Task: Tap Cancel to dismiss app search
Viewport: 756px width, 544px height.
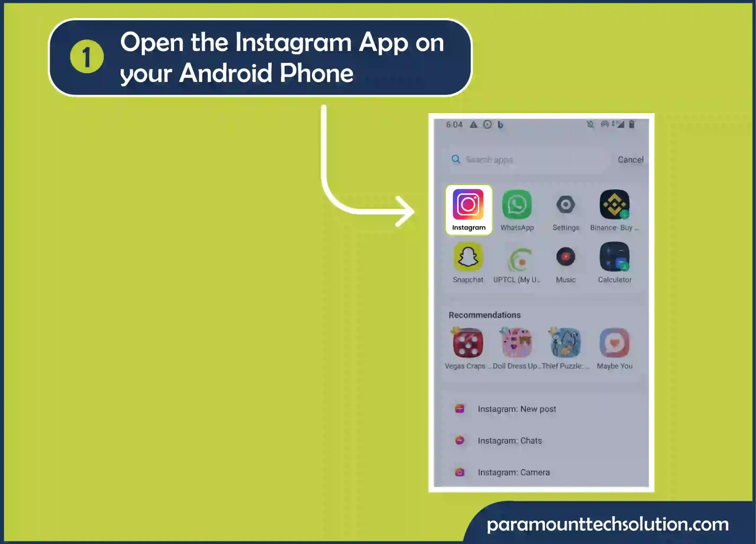Action: point(631,159)
